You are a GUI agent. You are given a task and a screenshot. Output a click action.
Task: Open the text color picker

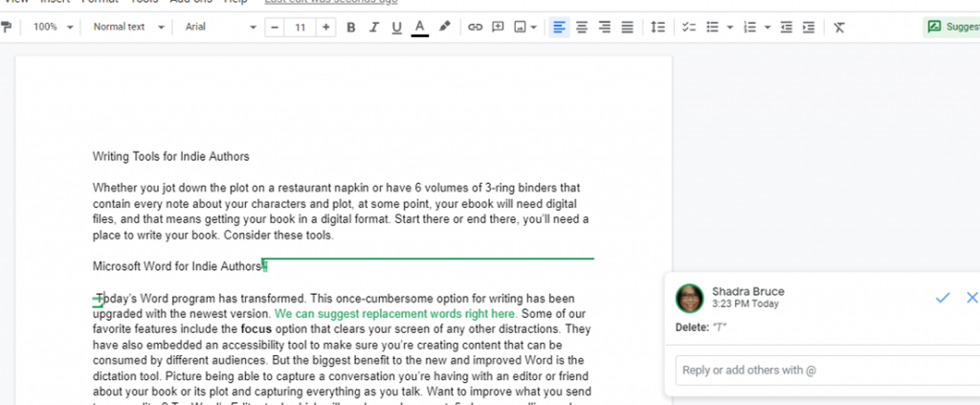[x=420, y=28]
